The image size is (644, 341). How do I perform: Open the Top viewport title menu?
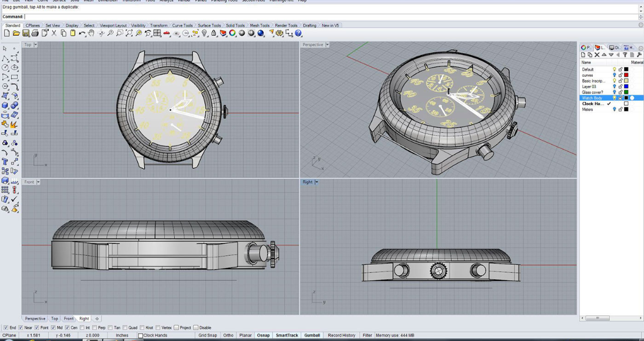pyautogui.click(x=35, y=44)
